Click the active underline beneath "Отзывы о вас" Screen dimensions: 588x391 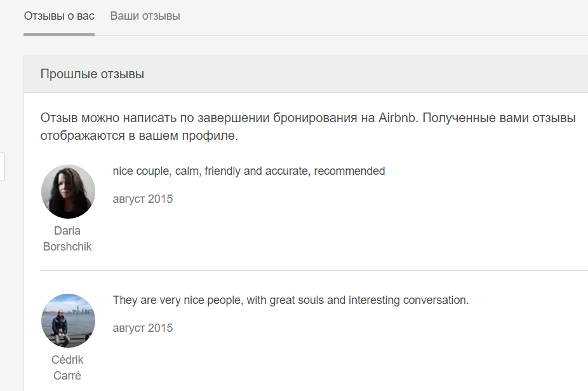click(x=59, y=34)
